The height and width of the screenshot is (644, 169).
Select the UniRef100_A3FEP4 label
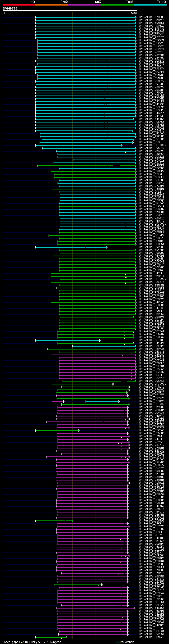pyautogui.click(x=152, y=346)
